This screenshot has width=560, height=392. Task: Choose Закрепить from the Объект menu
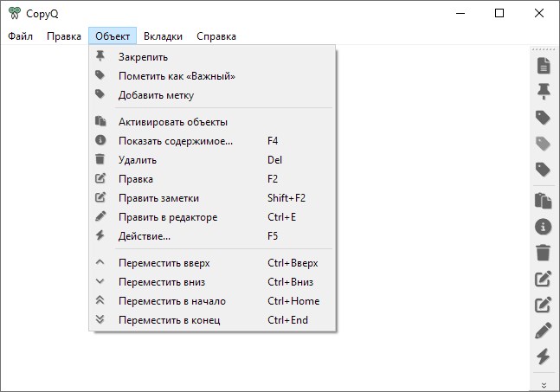click(143, 57)
